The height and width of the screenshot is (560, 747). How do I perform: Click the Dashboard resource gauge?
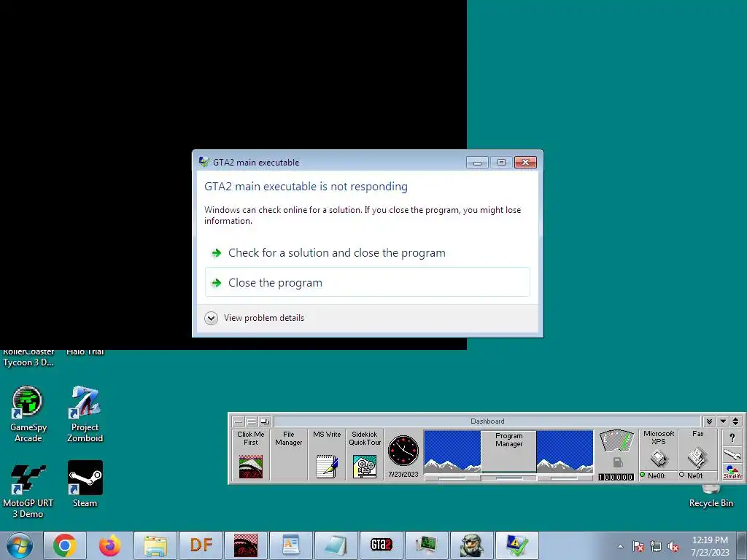coord(616,440)
